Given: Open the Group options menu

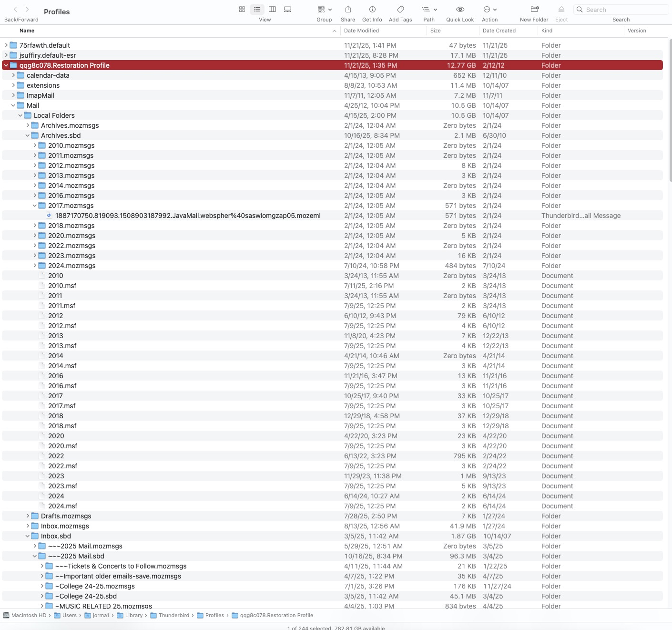Looking at the screenshot, I should click(324, 9).
